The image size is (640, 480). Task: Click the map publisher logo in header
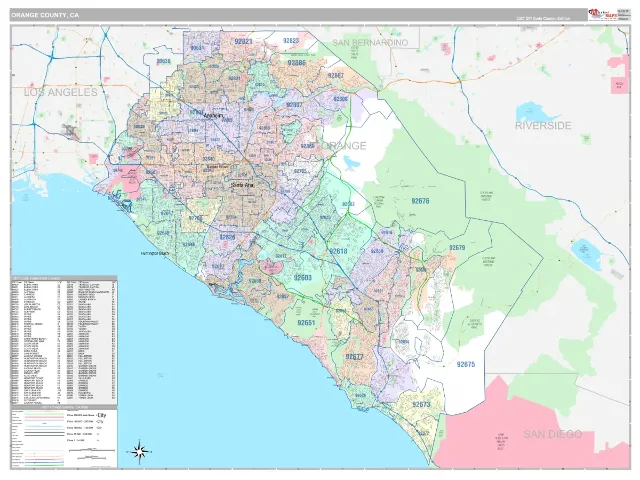tap(602, 14)
